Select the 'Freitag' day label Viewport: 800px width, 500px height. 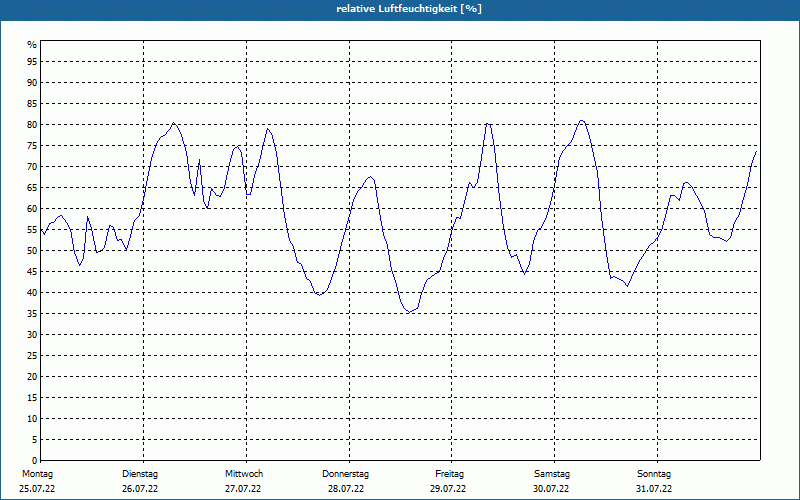[449, 474]
